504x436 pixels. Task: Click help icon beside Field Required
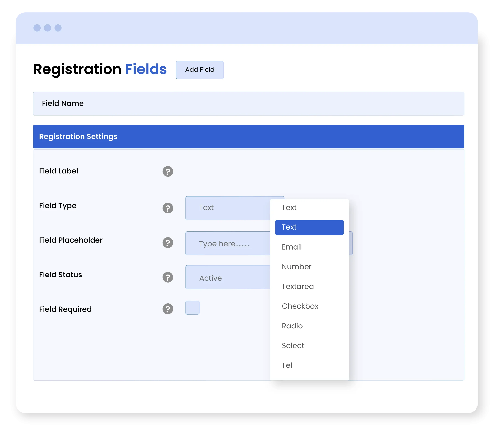pos(168,309)
